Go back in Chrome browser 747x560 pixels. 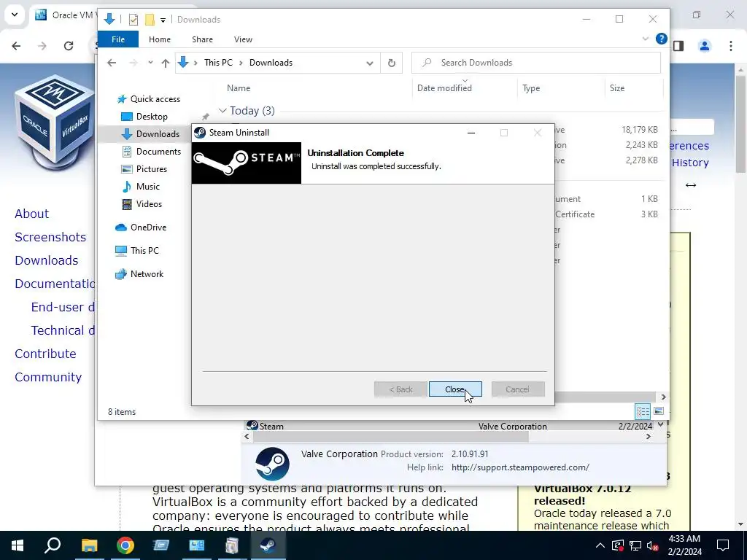(x=16, y=46)
